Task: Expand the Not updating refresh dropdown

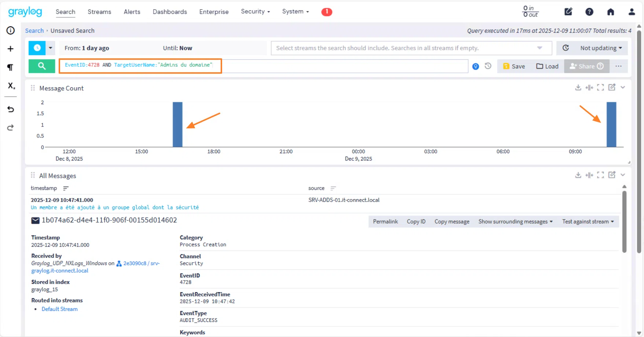Action: [x=601, y=48]
